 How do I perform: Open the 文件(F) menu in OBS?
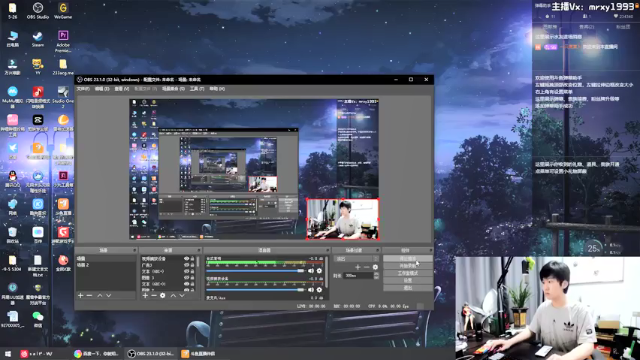(83, 89)
